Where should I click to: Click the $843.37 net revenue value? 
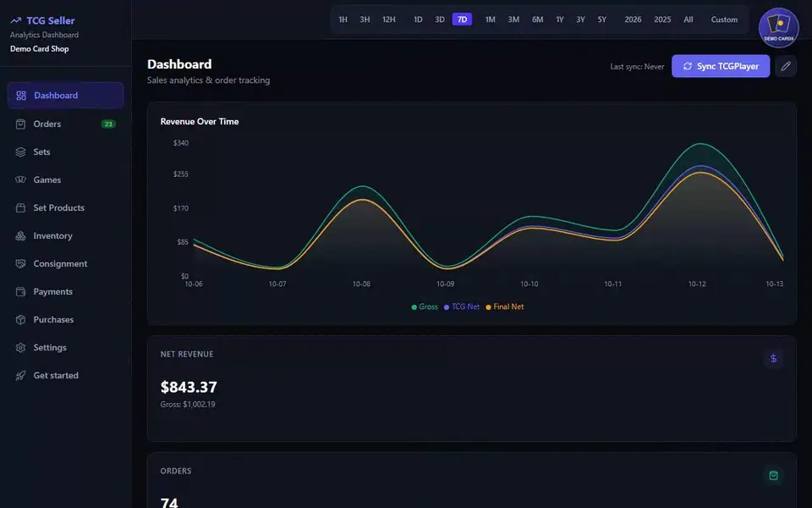click(189, 387)
